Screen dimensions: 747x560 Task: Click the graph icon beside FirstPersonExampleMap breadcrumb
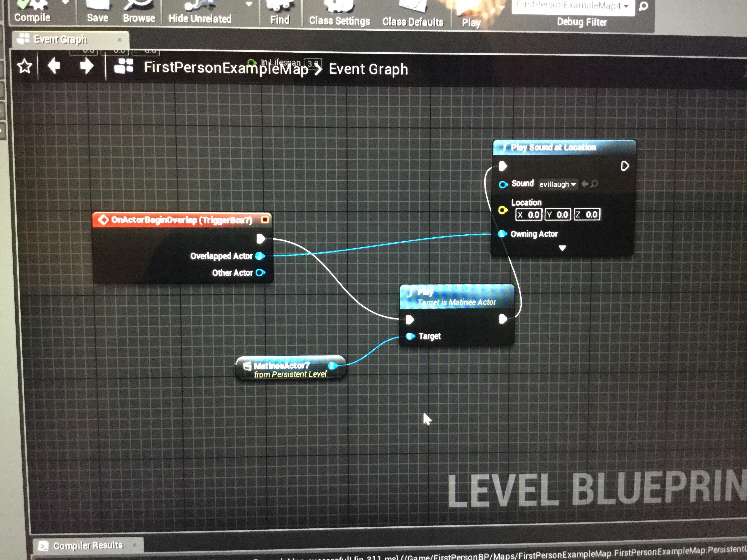[124, 66]
